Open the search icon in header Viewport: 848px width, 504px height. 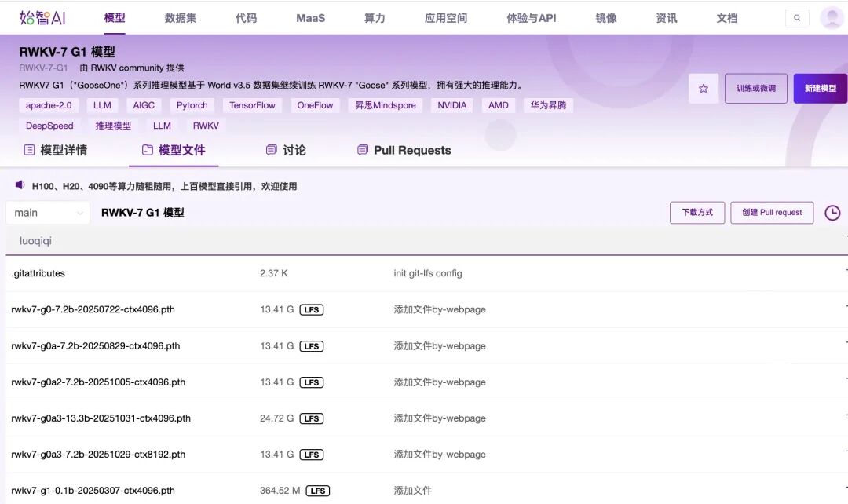coord(797,18)
